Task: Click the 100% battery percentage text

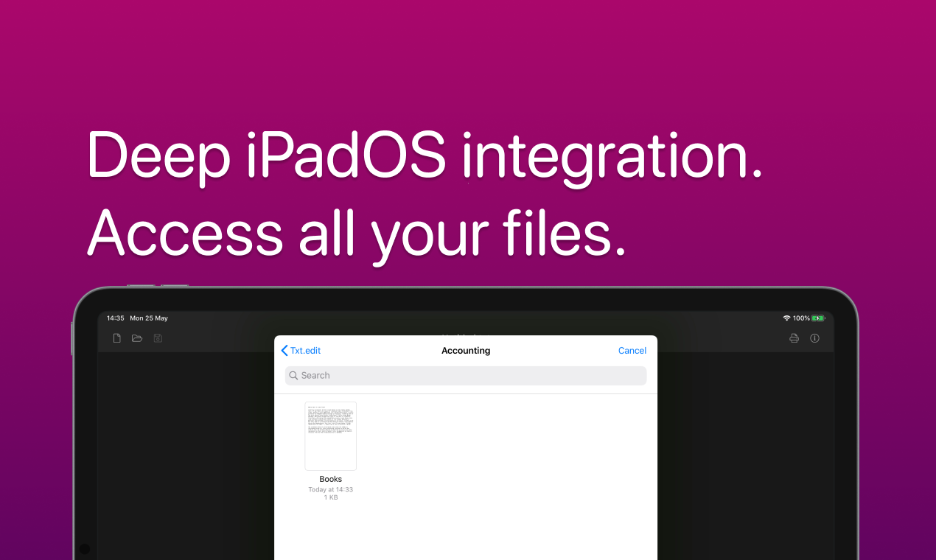Action: (801, 318)
